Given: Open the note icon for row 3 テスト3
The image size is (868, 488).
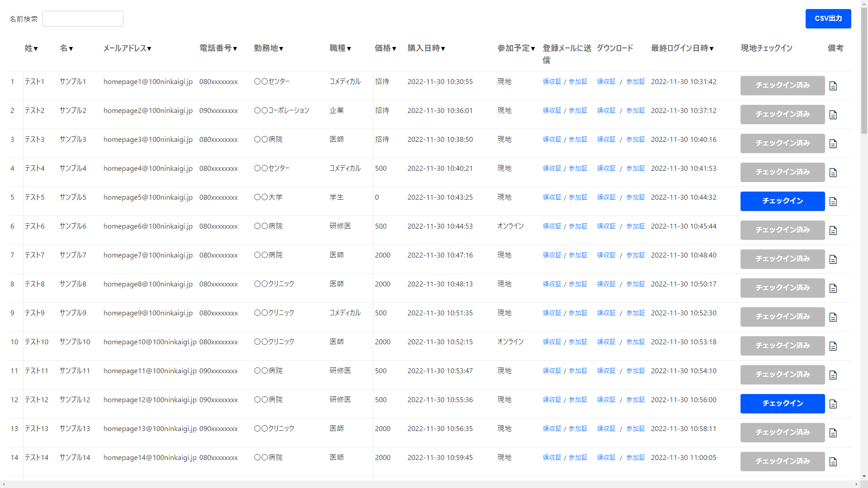Looking at the screenshot, I should point(833,144).
